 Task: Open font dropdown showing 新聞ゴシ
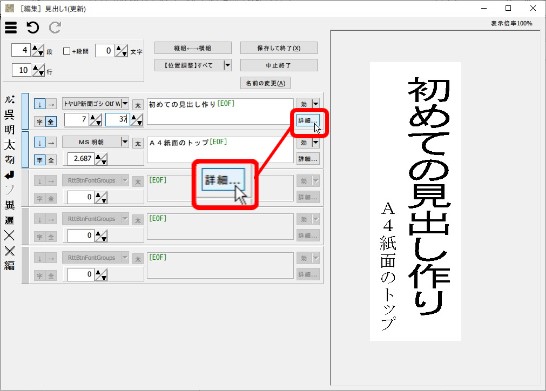tap(125, 103)
